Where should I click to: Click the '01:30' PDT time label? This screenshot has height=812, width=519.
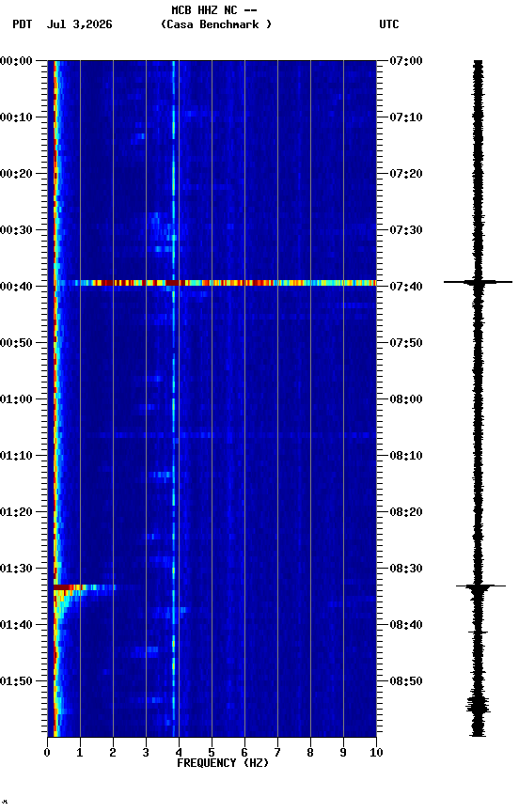16,570
